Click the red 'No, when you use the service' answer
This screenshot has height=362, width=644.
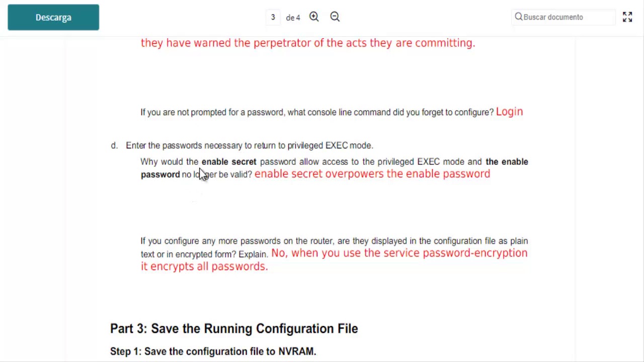pyautogui.click(x=399, y=253)
